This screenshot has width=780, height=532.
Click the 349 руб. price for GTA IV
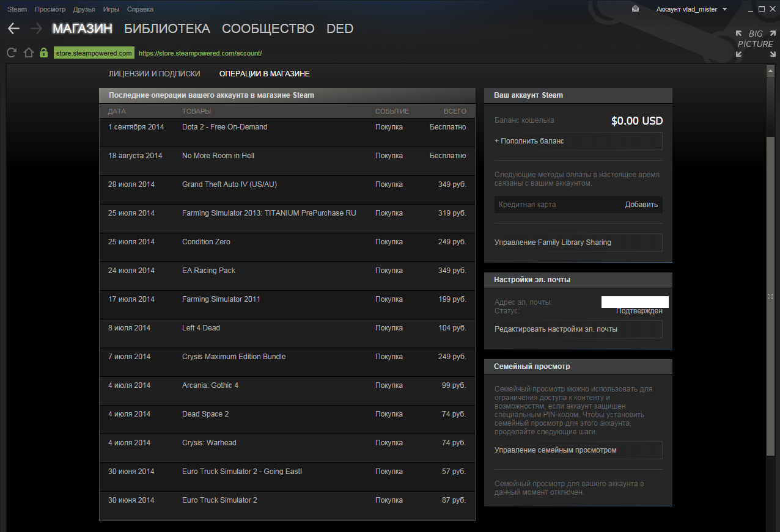tap(454, 184)
